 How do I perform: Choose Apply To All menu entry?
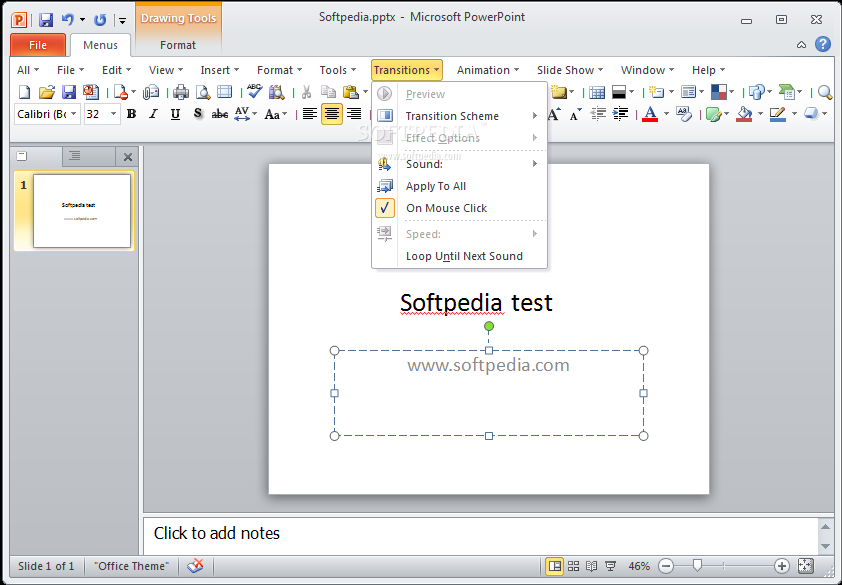[460, 186]
